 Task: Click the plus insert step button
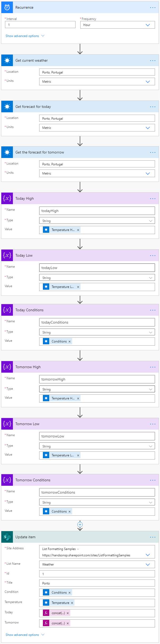click(x=80, y=524)
